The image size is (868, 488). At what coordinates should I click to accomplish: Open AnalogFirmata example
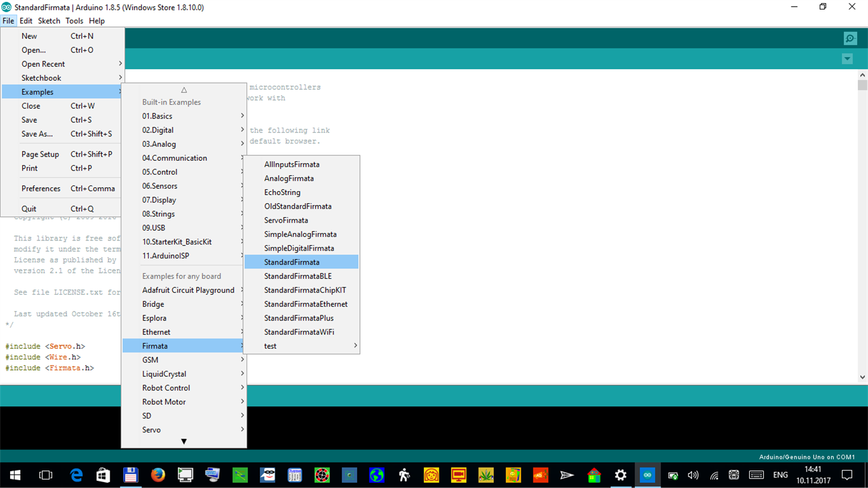coord(301,178)
